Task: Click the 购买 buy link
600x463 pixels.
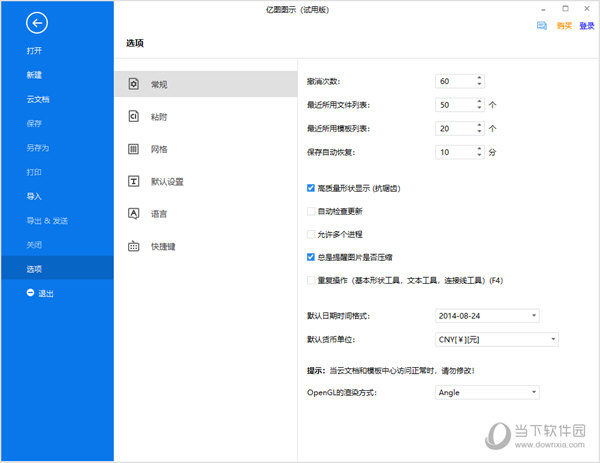Action: (x=564, y=26)
